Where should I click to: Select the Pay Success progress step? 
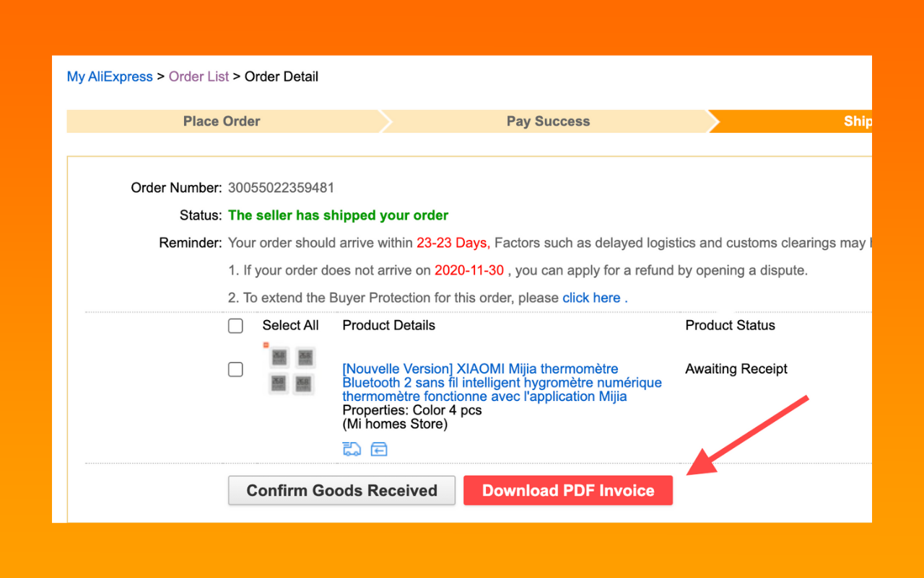point(548,121)
